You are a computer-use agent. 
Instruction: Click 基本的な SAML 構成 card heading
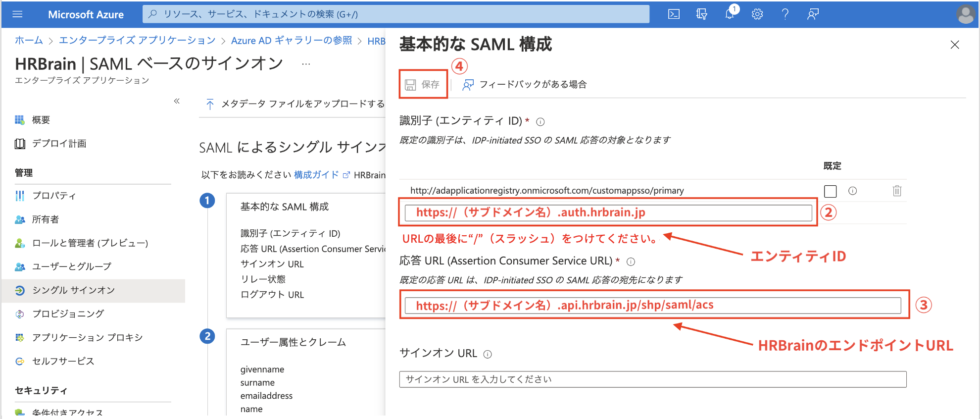[285, 207]
